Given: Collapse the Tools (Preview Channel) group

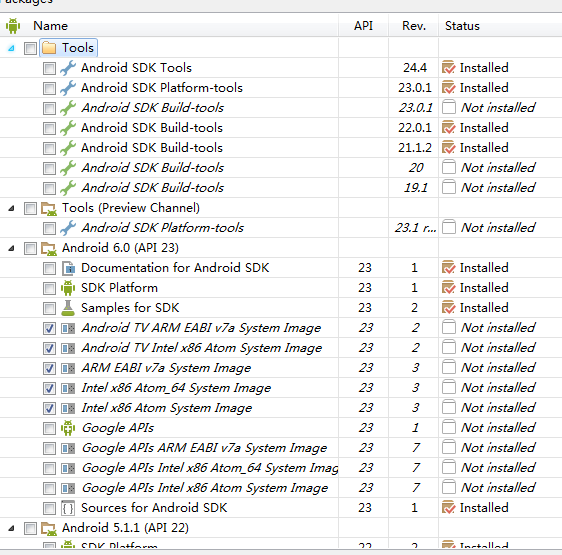Looking at the screenshot, I should (x=11, y=208).
